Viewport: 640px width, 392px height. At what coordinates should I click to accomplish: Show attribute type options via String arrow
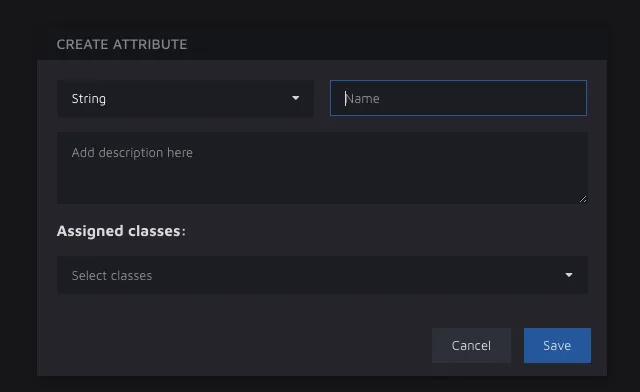coord(296,98)
